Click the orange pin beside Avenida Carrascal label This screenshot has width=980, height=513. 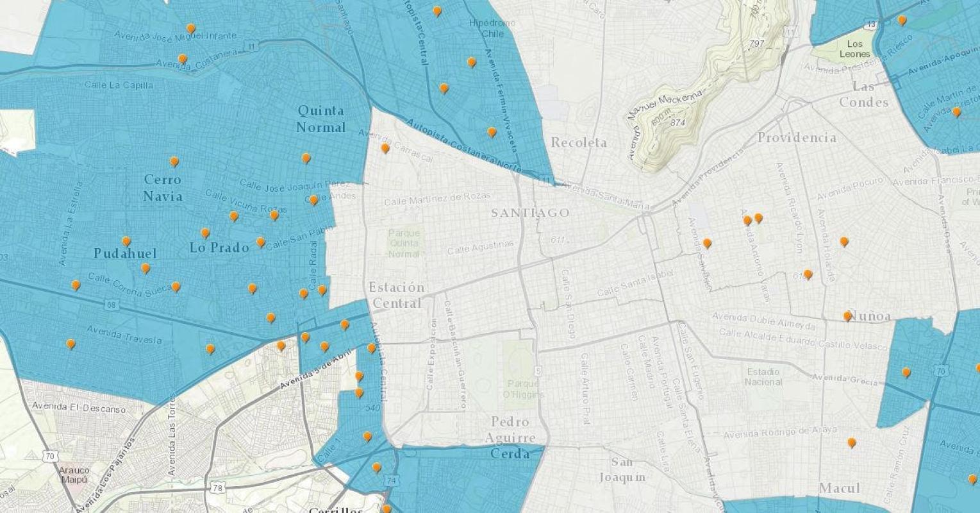pyautogui.click(x=385, y=148)
